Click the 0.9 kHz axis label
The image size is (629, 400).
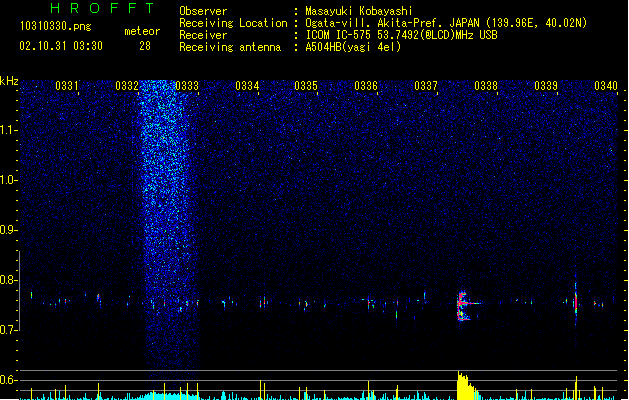point(8,230)
